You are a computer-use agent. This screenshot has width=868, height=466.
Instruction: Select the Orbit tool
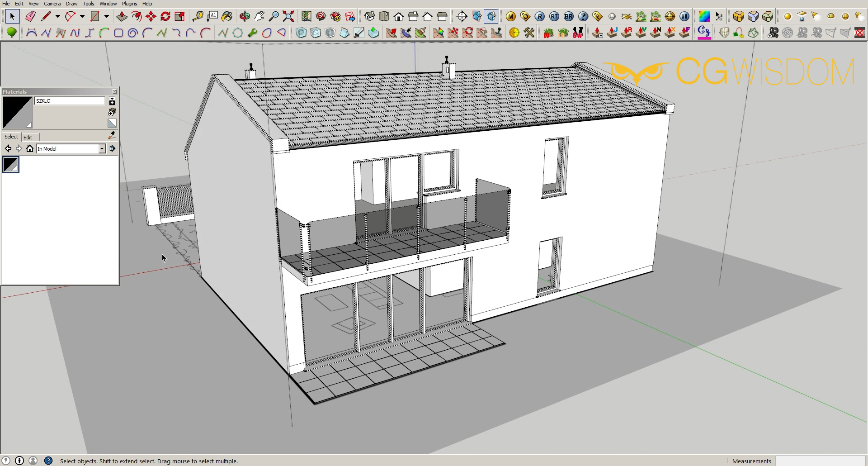pos(245,17)
